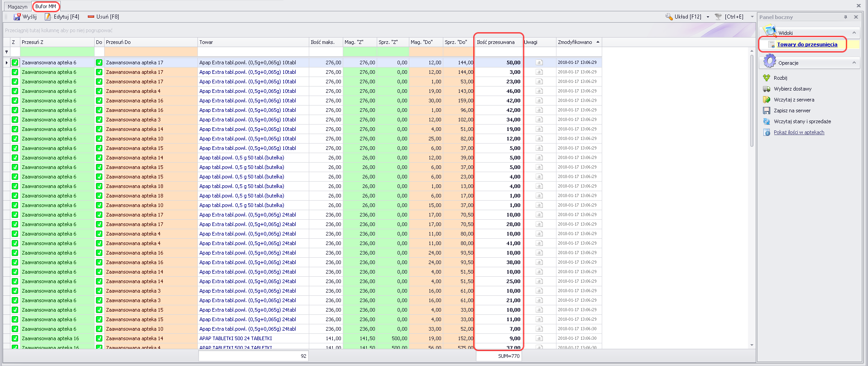Uncheck the Do checkbox for apteka 4 row
This screenshot has height=366, width=868.
point(99,91)
